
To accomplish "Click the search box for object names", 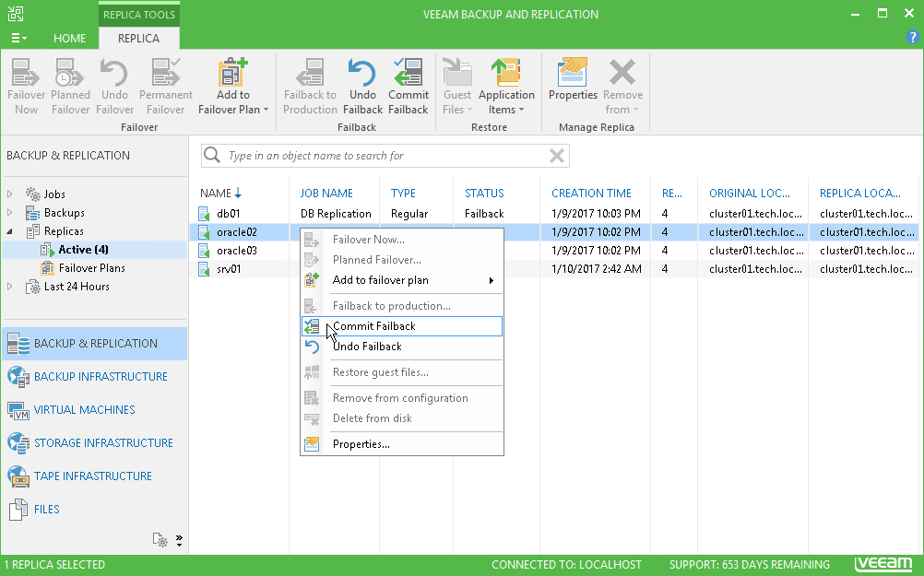I will point(386,156).
